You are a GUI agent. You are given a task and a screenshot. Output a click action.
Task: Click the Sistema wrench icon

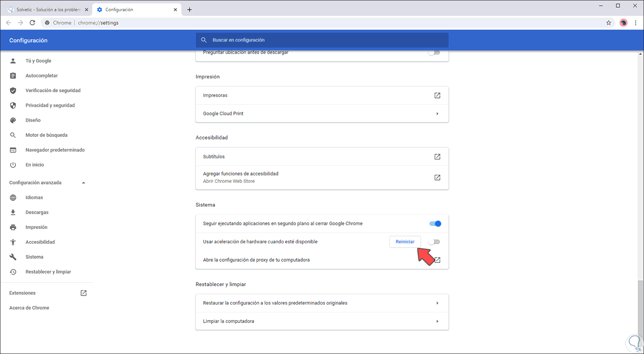13,257
